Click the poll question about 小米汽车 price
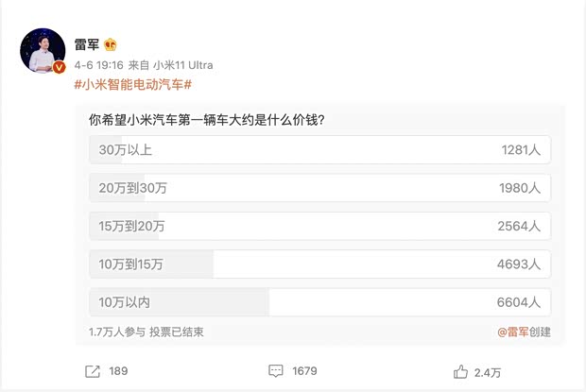The image size is (586, 392). coord(206,120)
